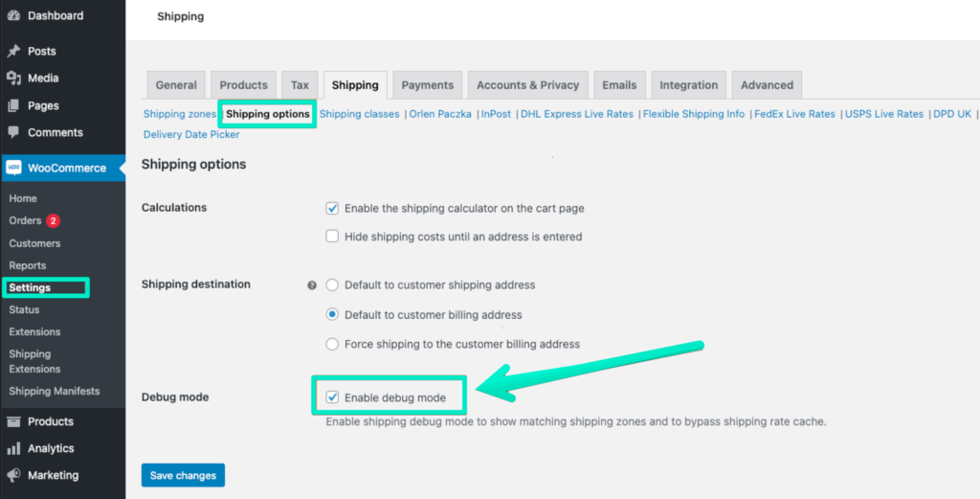Click the Marketing megaphone icon
Image resolution: width=980 pixels, height=499 pixels.
coord(13,475)
